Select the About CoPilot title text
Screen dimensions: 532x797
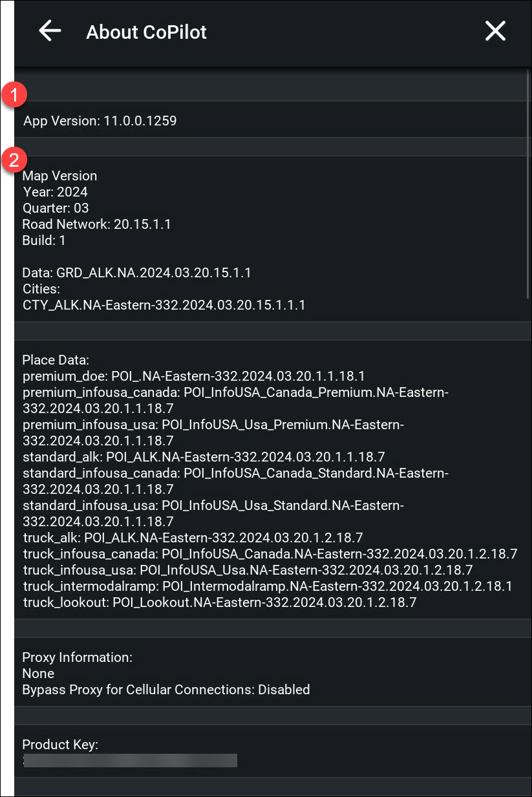click(x=146, y=32)
